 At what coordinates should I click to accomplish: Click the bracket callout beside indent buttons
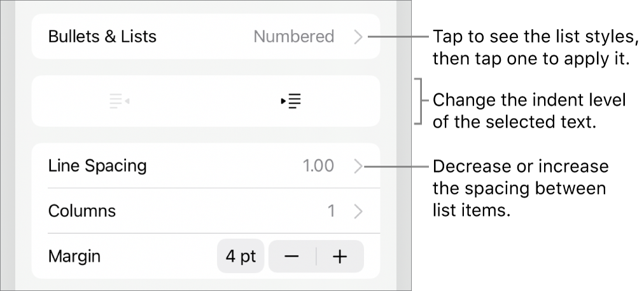click(x=417, y=102)
